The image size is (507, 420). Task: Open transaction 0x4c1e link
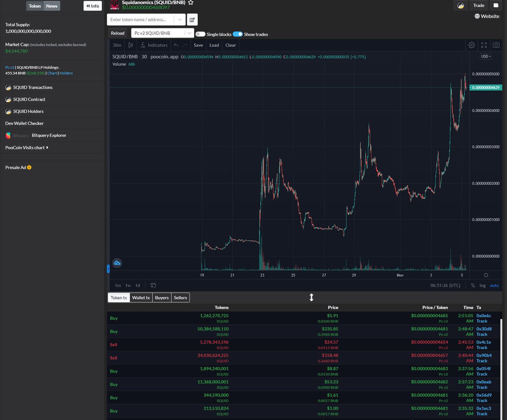(x=484, y=342)
